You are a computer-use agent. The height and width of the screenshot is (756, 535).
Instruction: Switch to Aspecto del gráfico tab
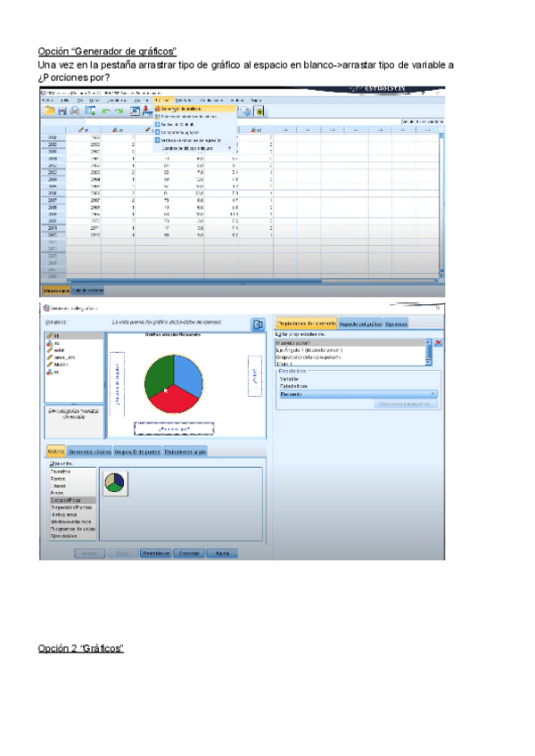(361, 324)
